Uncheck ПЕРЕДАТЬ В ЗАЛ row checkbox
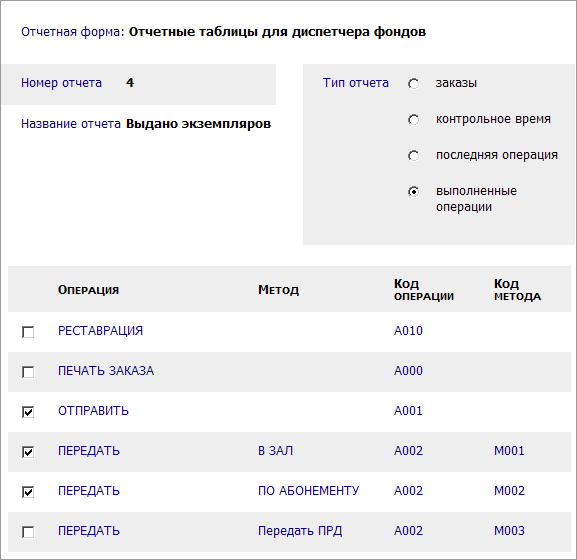The image size is (577, 560). pos(28,452)
